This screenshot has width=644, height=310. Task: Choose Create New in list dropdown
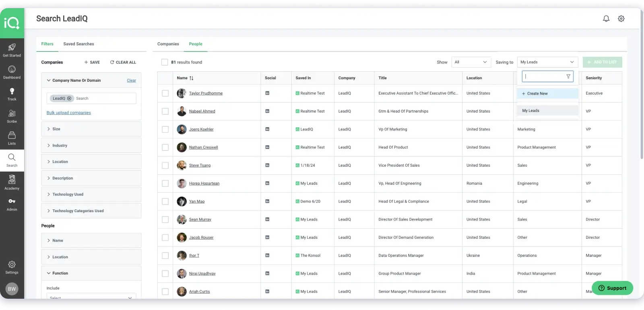(547, 93)
